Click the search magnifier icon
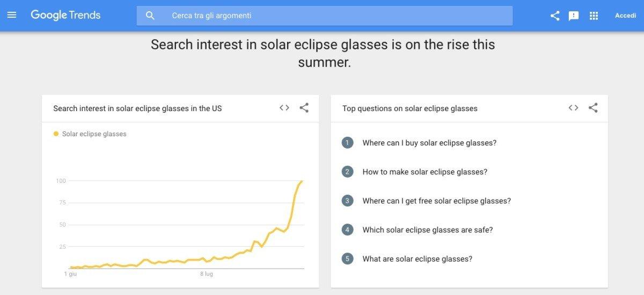Screen dimensions: 644x295 pos(150,16)
